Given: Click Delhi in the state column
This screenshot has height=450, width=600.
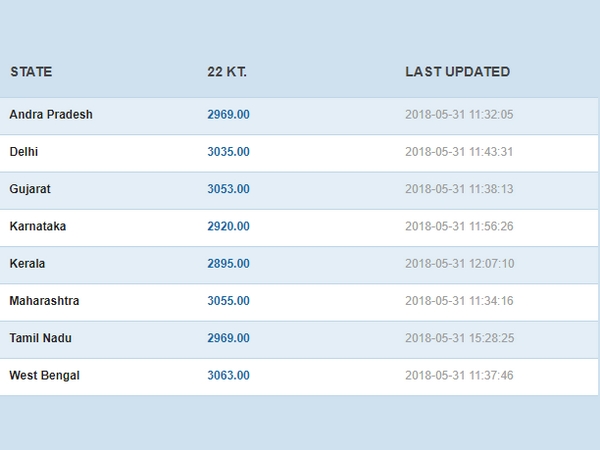Looking at the screenshot, I should point(25,152).
